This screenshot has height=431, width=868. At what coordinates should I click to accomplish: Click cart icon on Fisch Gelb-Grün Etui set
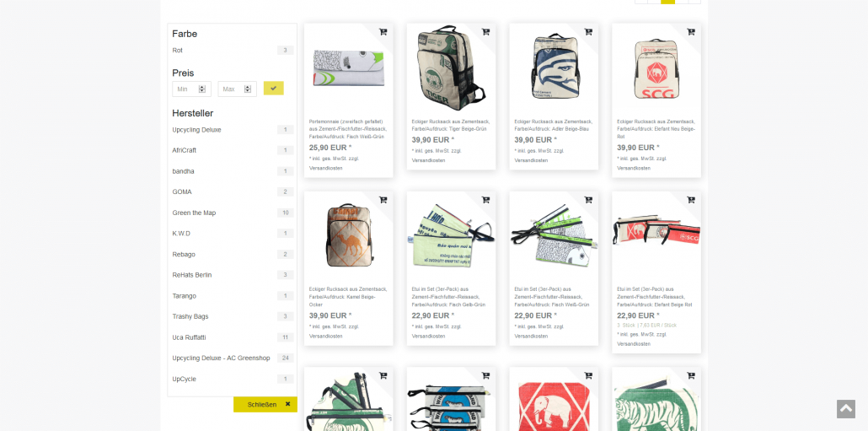pyautogui.click(x=485, y=200)
